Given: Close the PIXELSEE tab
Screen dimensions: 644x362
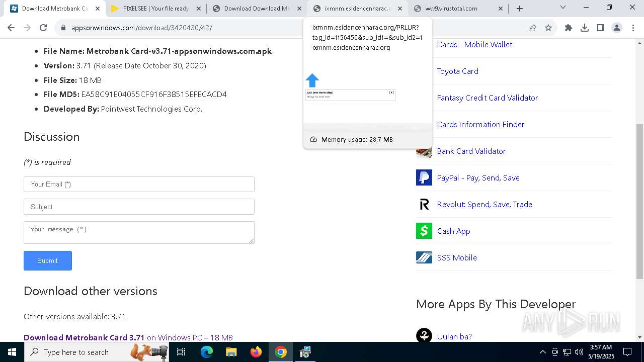Looking at the screenshot, I should pyautogui.click(x=198, y=8).
